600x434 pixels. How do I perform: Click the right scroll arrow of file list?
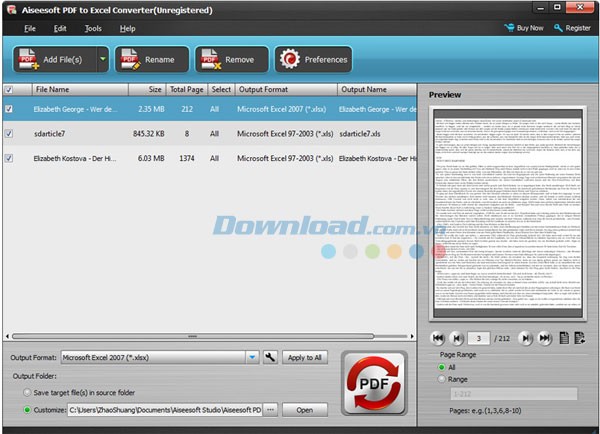(412, 336)
